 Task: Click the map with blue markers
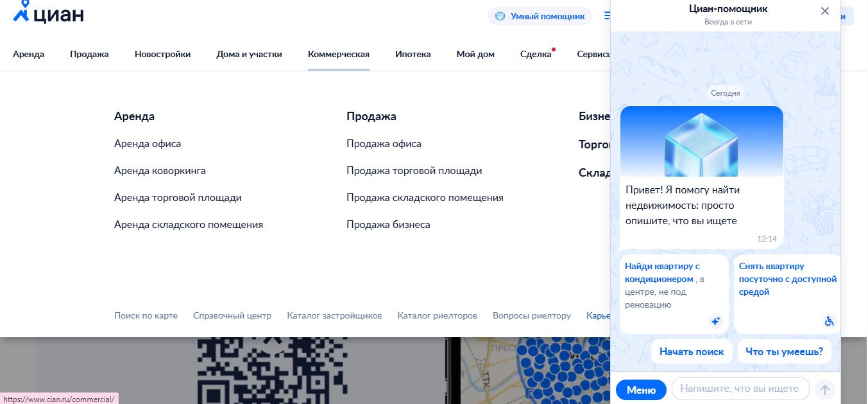tap(534, 371)
